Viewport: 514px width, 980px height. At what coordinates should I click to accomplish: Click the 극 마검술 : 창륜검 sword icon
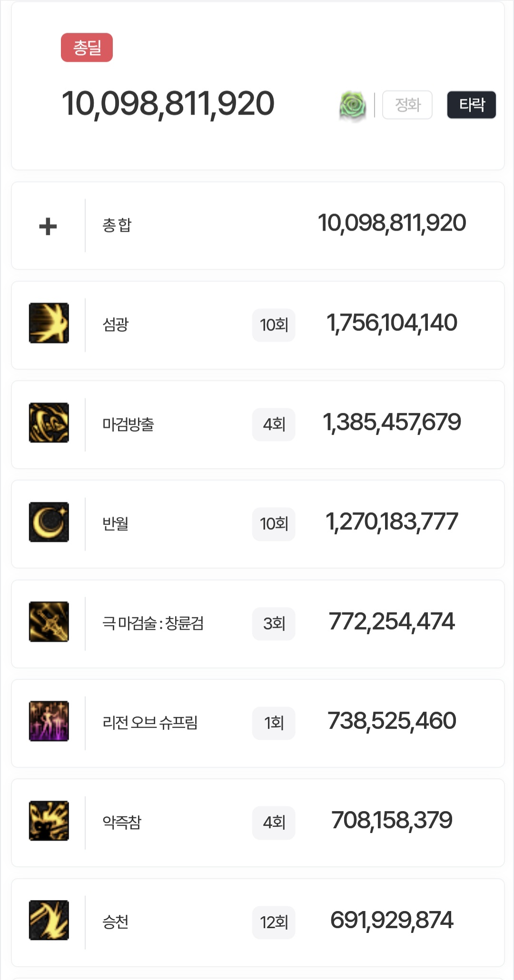[x=49, y=622]
